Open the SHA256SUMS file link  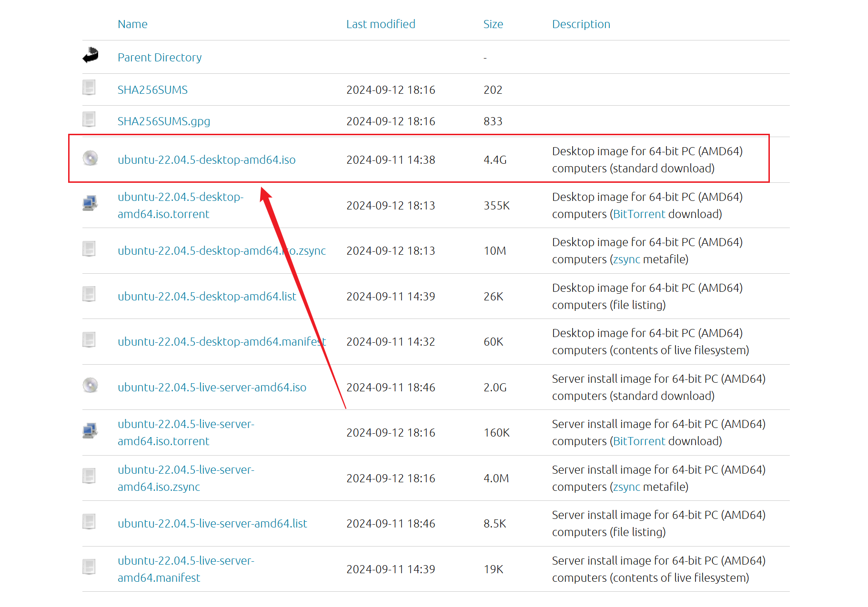click(x=152, y=90)
